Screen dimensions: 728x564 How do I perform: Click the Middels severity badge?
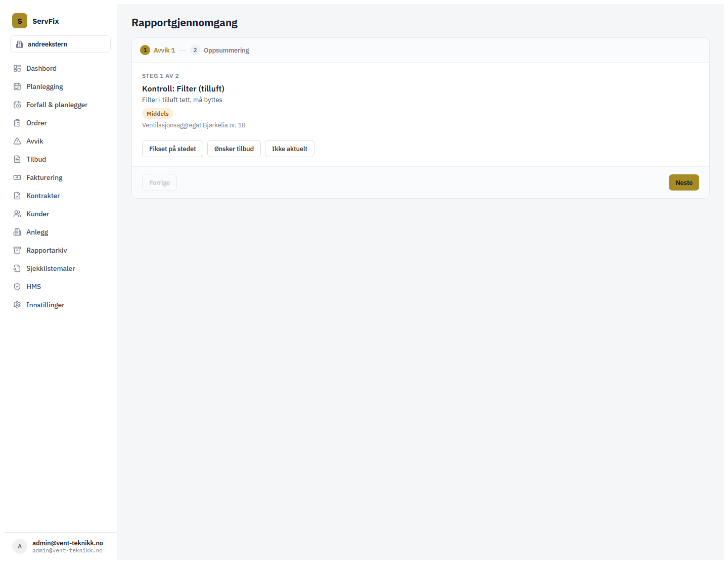pos(158,114)
